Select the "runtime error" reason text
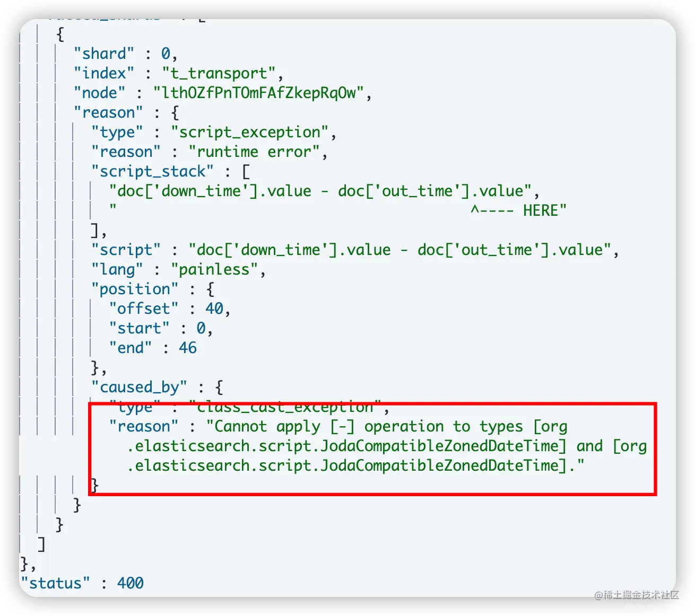The image size is (695, 616). click(254, 152)
